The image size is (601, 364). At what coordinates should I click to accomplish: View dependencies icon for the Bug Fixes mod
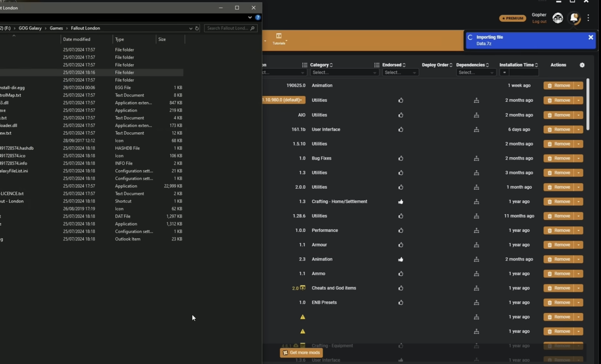point(476,158)
